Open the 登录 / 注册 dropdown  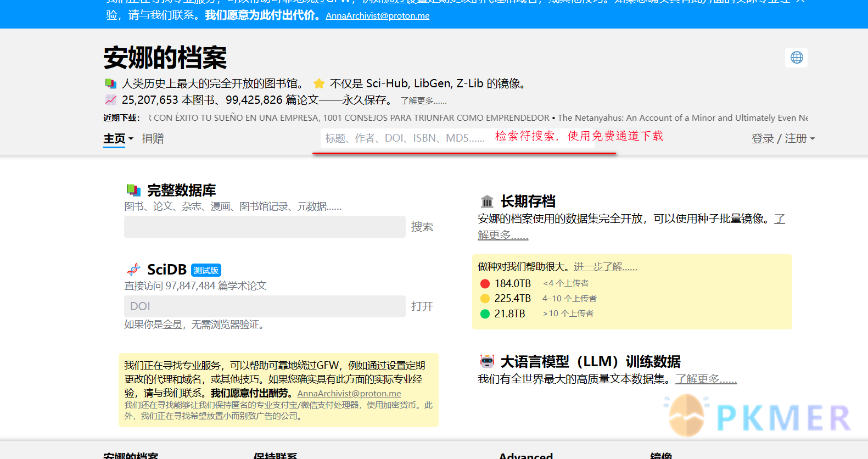coord(783,138)
